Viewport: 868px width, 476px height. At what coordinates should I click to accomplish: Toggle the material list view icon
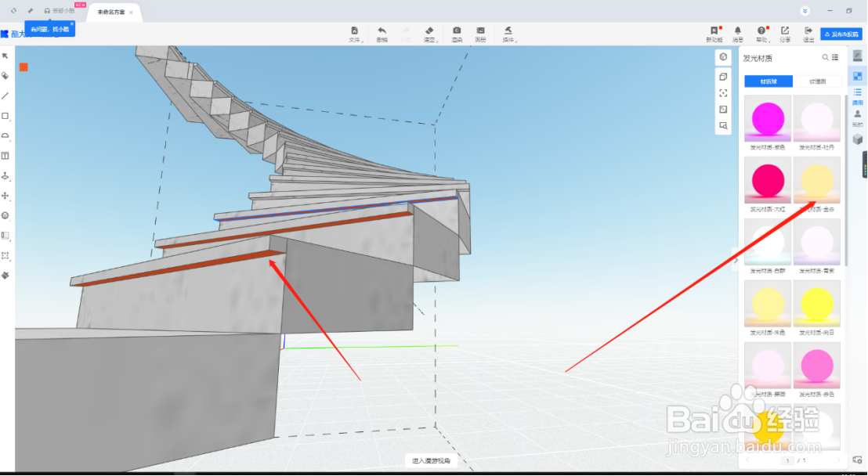click(835, 57)
